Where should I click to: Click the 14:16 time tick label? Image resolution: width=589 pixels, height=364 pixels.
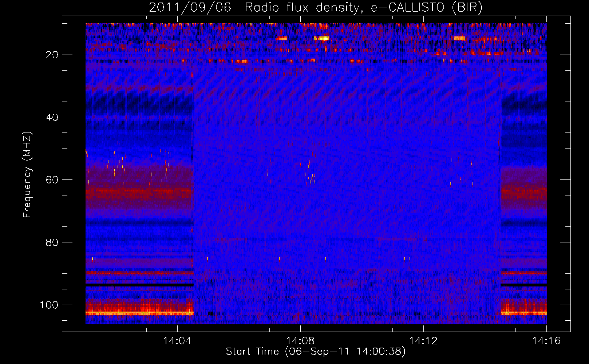coord(546,341)
